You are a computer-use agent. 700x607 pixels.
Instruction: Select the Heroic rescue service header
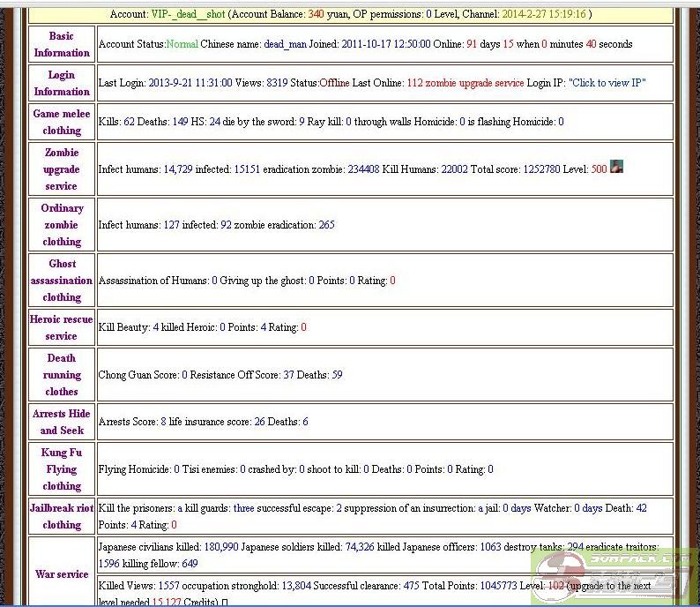pyautogui.click(x=62, y=327)
